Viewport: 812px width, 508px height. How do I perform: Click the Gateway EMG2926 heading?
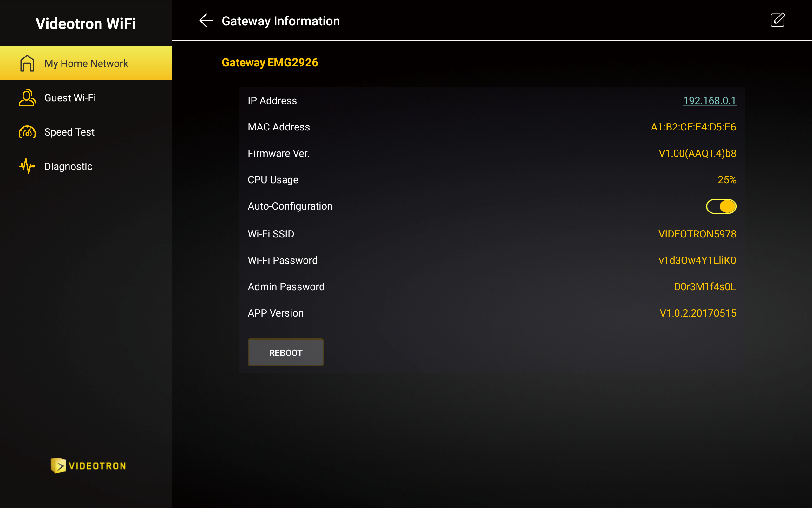pyautogui.click(x=270, y=63)
